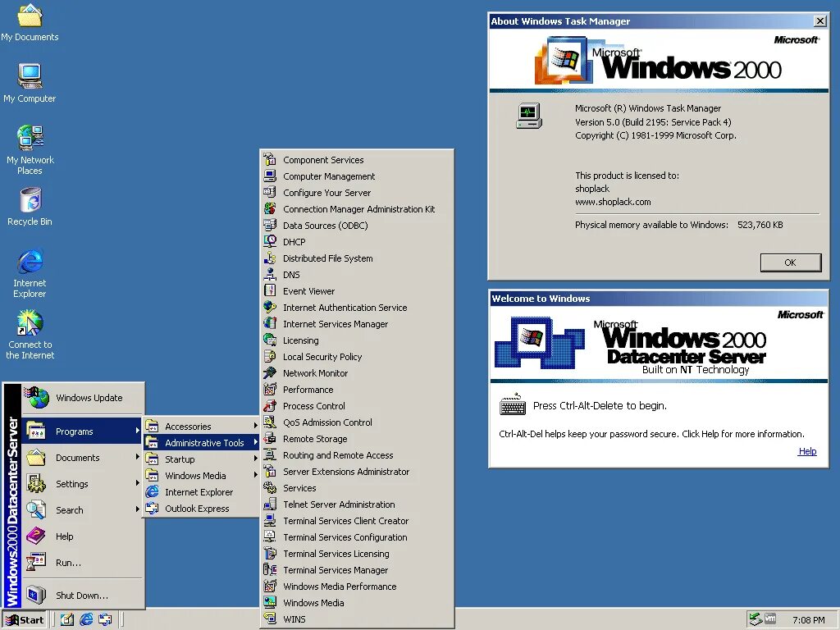Click the Component Services icon

pos(270,160)
